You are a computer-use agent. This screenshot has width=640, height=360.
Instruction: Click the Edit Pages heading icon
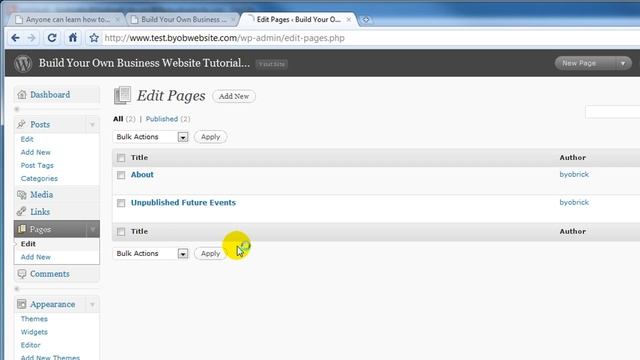[x=122, y=95]
